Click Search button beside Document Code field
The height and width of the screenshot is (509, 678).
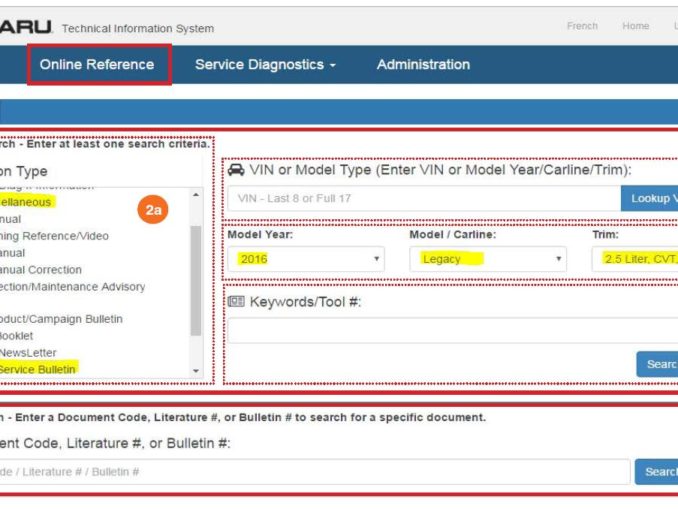click(657, 471)
